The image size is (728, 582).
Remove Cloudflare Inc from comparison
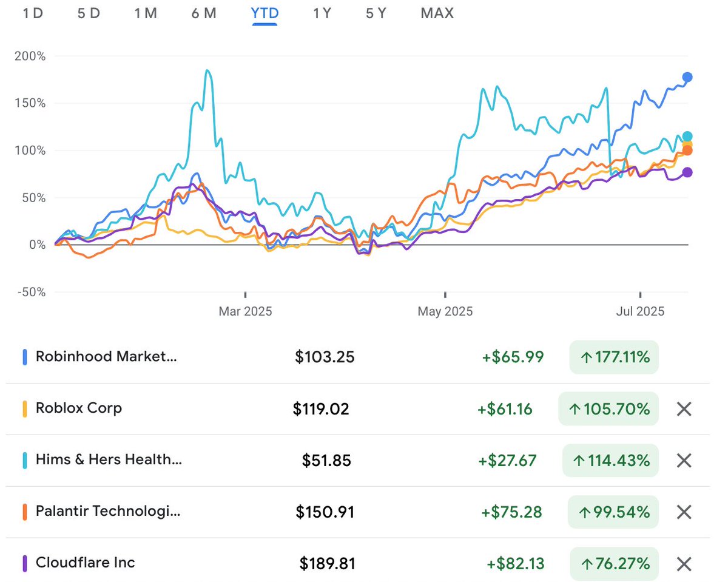coord(684,564)
